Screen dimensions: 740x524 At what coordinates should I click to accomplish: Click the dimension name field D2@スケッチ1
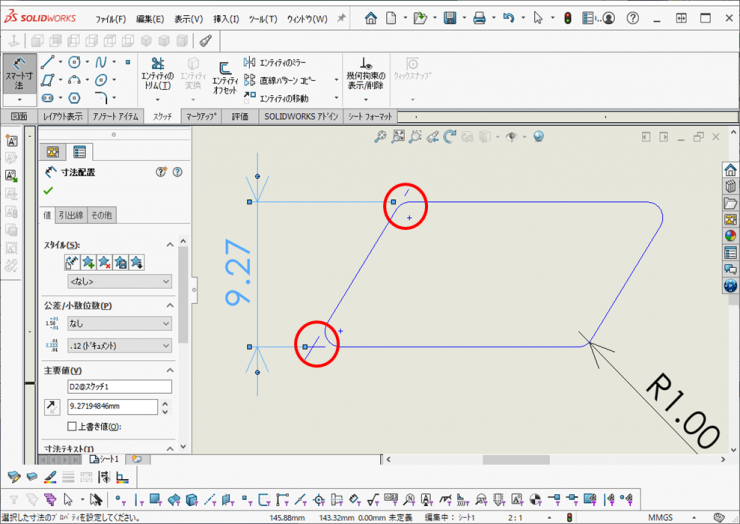coord(119,387)
